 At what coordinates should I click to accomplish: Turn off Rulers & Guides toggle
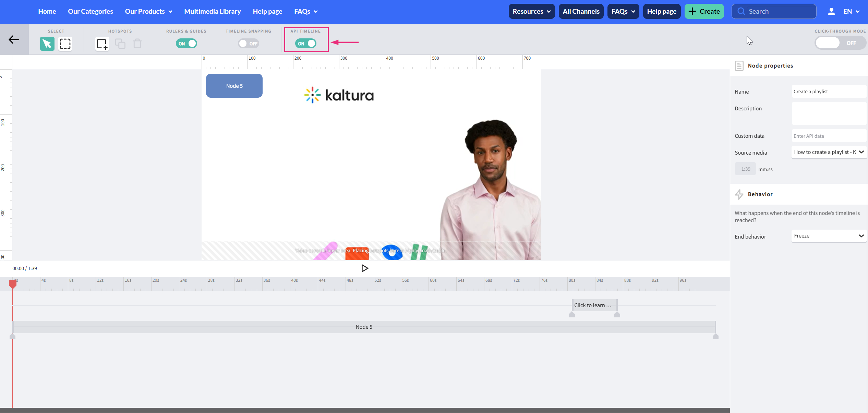[x=186, y=44]
